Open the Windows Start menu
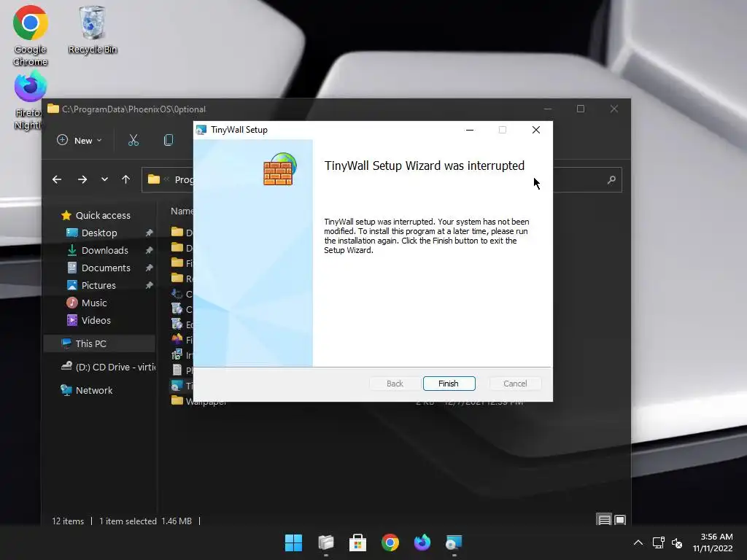Image resolution: width=747 pixels, height=560 pixels. (x=293, y=542)
